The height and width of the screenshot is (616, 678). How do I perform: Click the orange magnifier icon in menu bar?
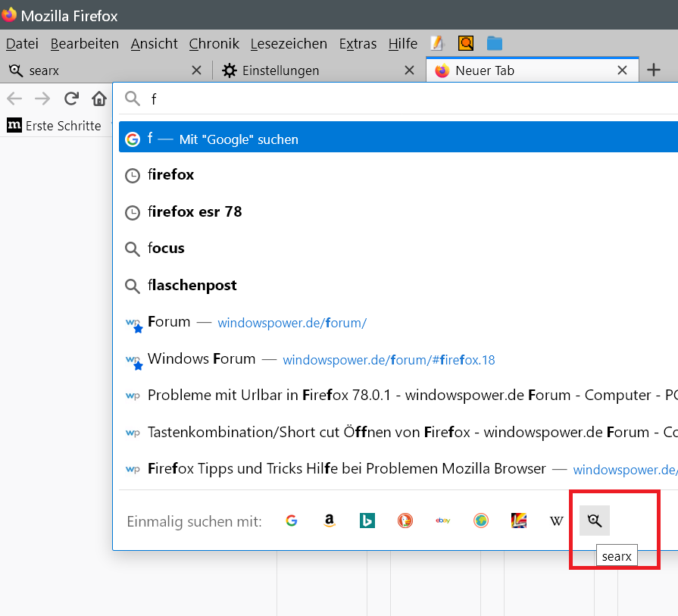[466, 43]
